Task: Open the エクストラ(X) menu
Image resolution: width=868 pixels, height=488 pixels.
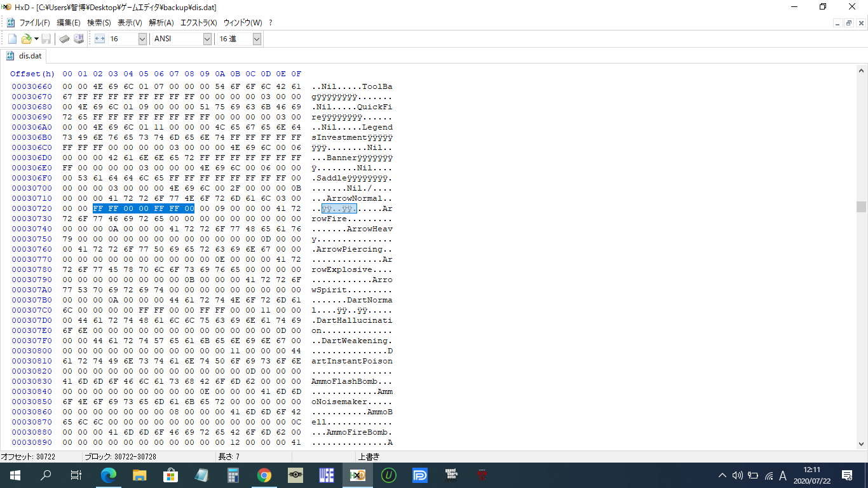Action: [x=198, y=23]
